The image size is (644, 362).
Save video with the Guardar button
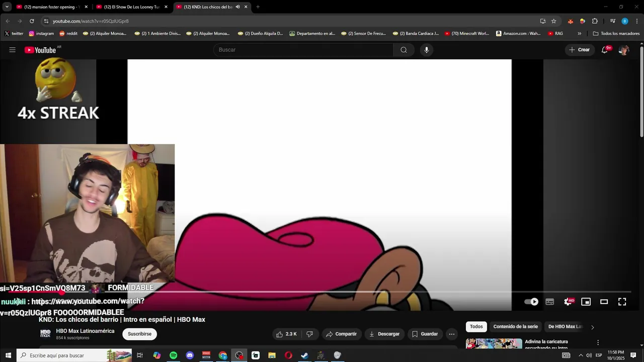coord(425,334)
